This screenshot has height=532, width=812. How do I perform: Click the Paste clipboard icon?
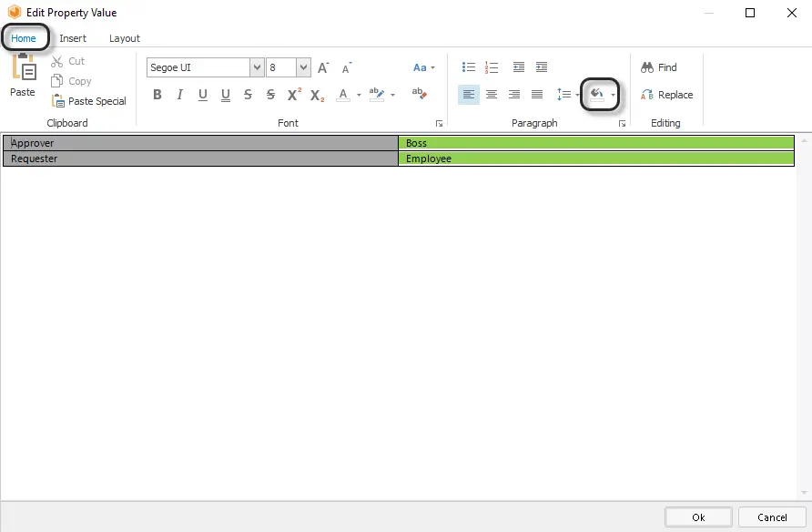click(x=24, y=66)
